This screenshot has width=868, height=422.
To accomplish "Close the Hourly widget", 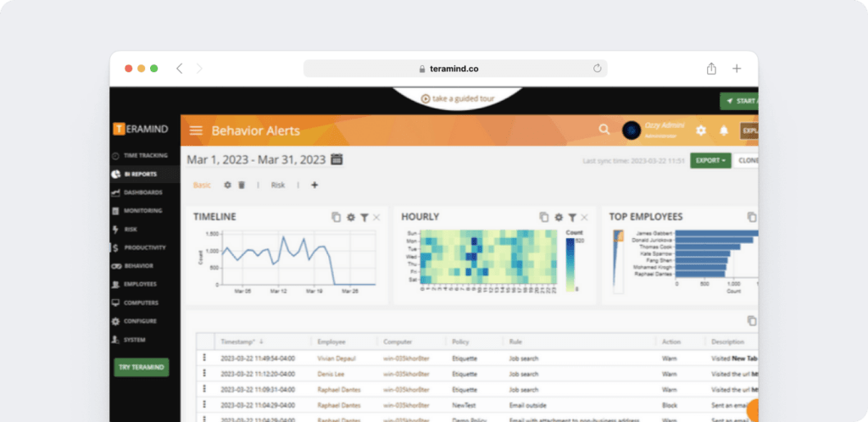I will [585, 218].
